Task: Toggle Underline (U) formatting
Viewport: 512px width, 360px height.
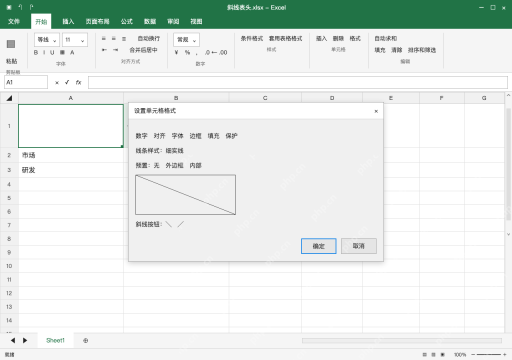Action: pyautogui.click(x=52, y=52)
